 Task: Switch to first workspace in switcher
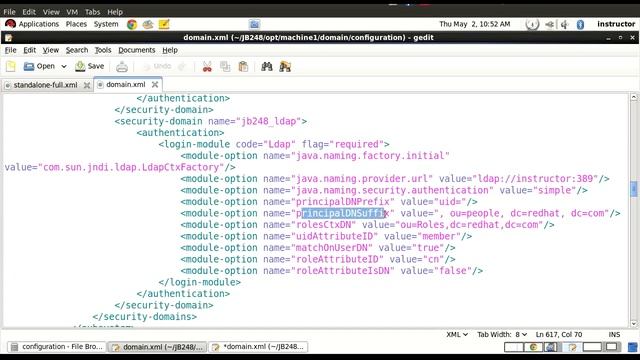pos(513,347)
